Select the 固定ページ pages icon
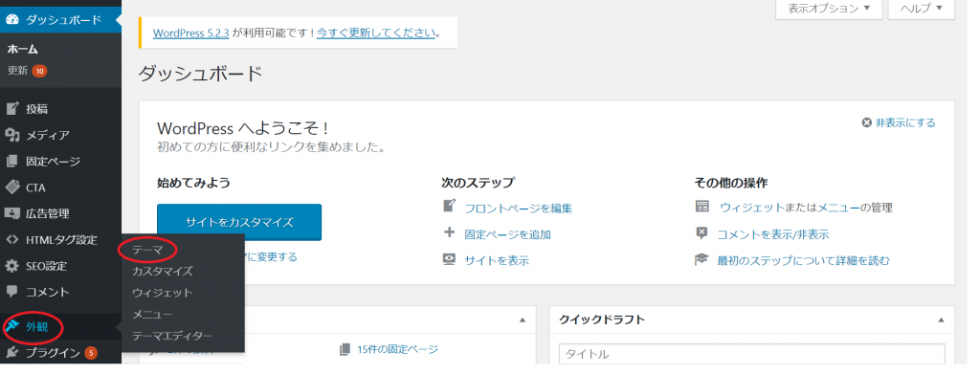 [x=11, y=162]
